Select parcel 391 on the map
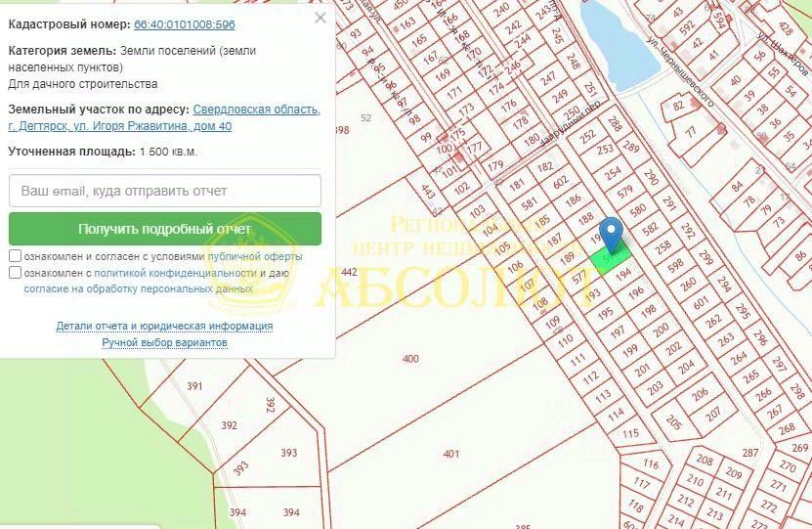Screen dimensions: 812x529 pos(194,386)
